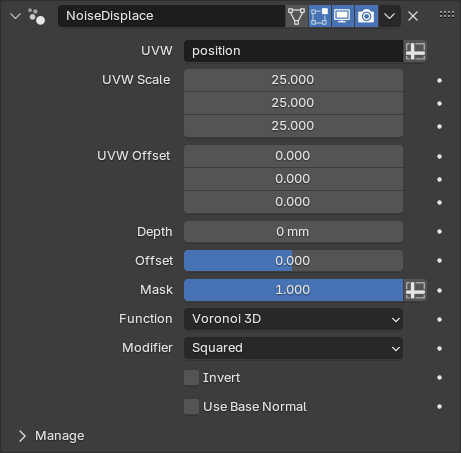
Task: Animate first UVW Scale keyframe dot
Action: (439, 80)
